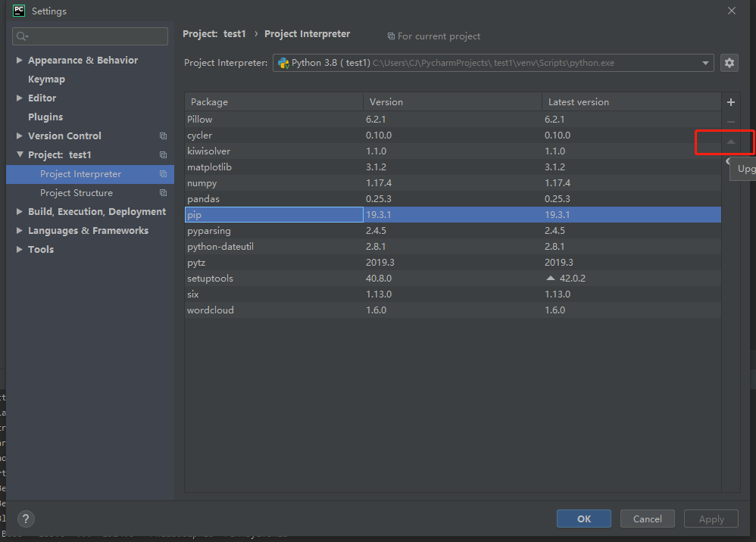
Task: Click the OK button
Action: pyautogui.click(x=584, y=519)
